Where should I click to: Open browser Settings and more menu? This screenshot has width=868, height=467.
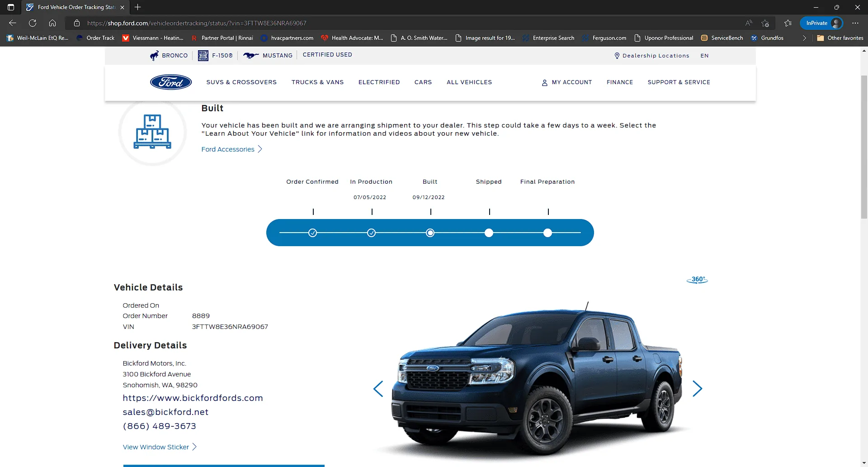(855, 23)
